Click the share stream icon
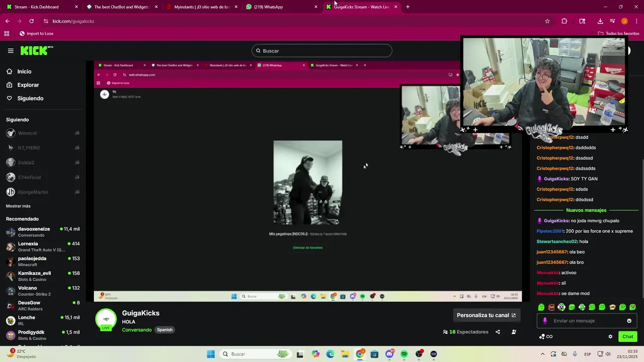Viewport: 644px width, 362px height. pos(498,332)
